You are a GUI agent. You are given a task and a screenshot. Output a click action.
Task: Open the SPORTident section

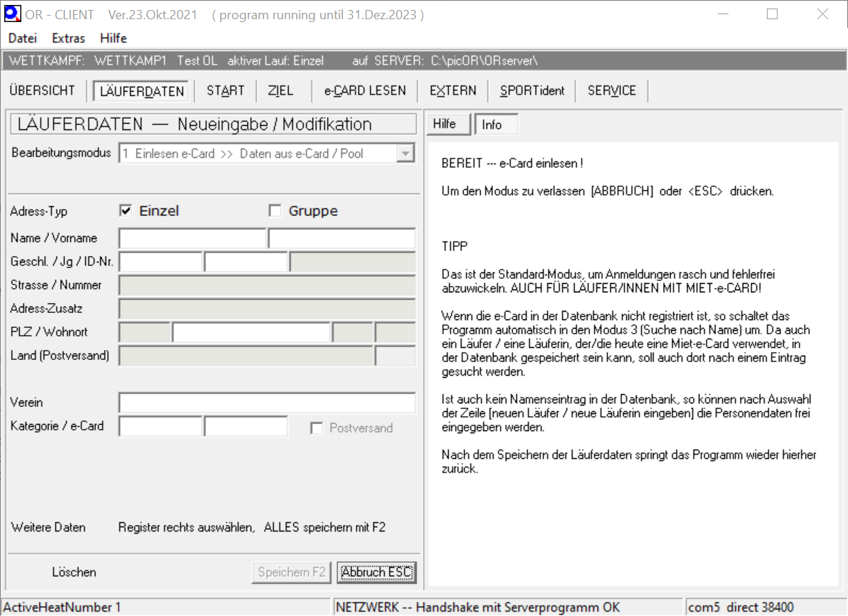pos(532,90)
